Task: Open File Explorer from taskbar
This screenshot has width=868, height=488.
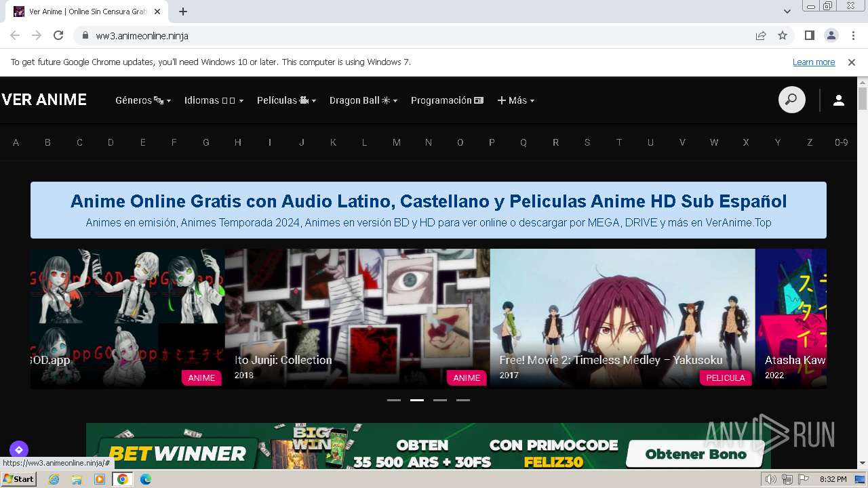Action: (x=77, y=479)
